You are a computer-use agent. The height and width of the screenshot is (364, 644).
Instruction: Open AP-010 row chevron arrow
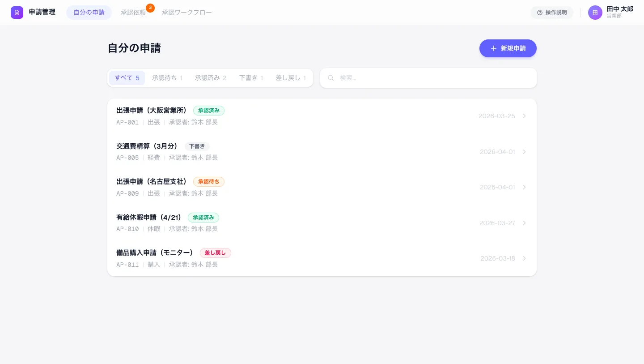pos(524,223)
